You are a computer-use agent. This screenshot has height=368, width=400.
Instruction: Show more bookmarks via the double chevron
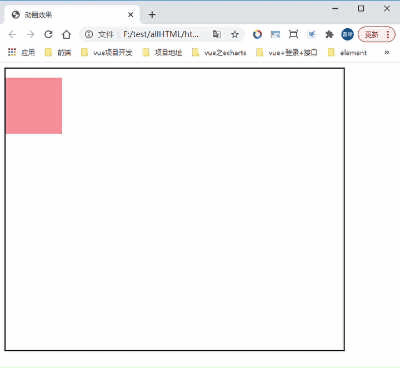(x=387, y=52)
